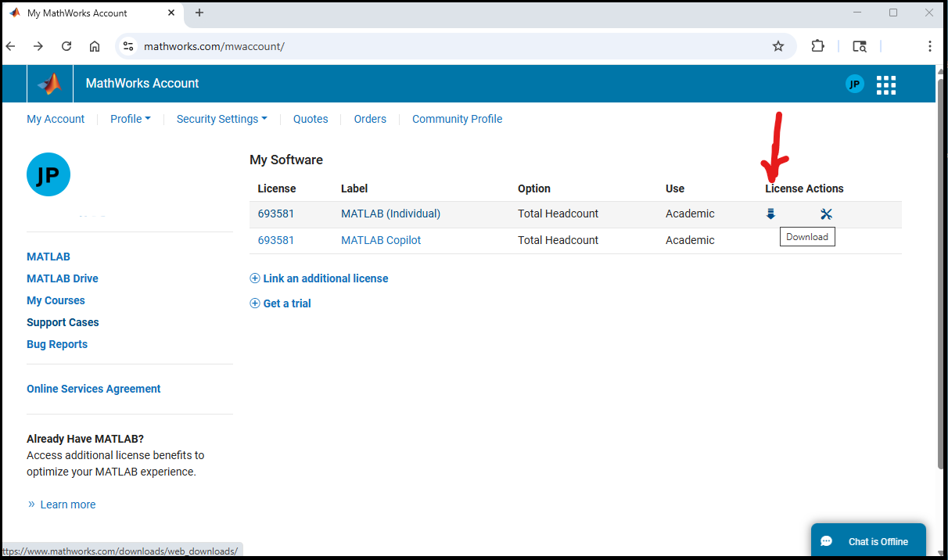Open the My Account menu item
The width and height of the screenshot is (948, 560).
(56, 119)
